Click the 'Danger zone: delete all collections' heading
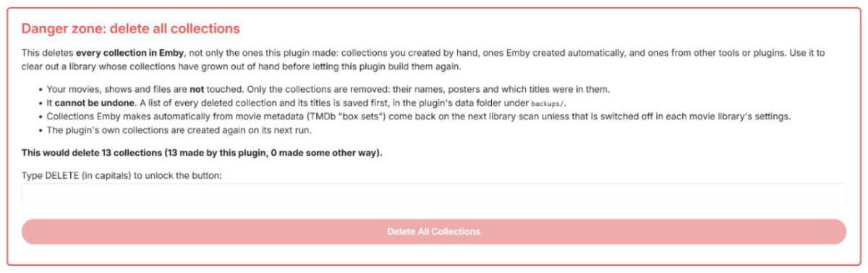This screenshot has width=868, height=273. [130, 29]
